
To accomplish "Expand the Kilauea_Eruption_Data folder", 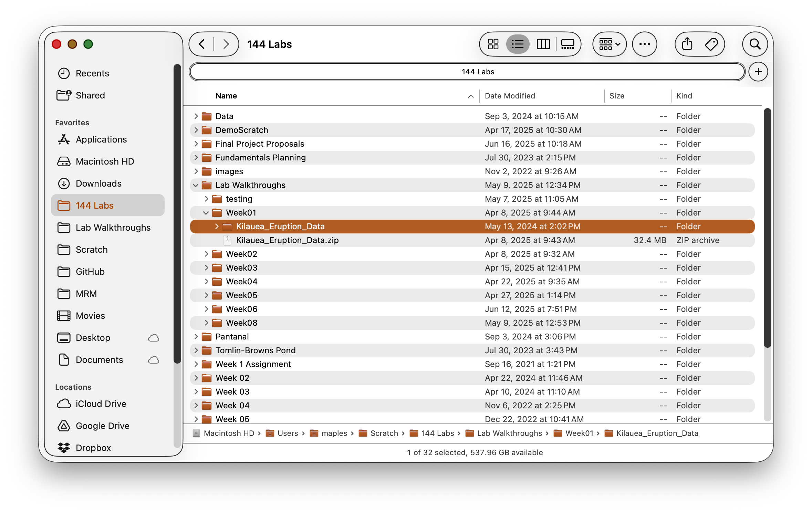I will click(x=217, y=227).
